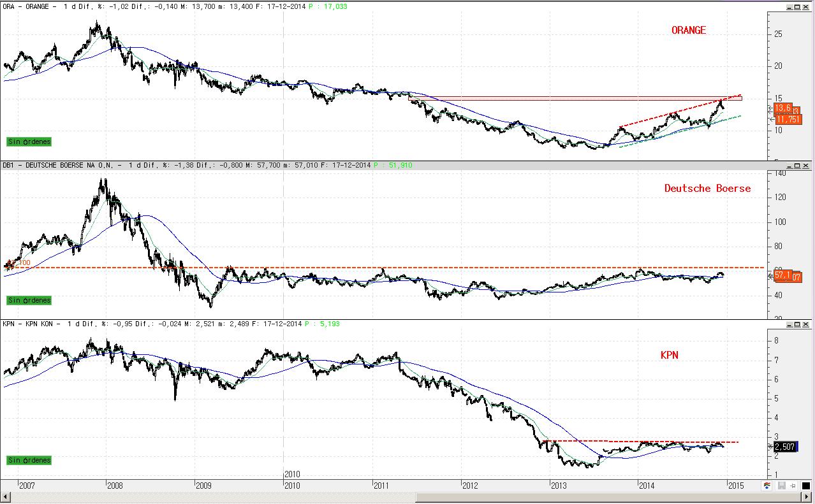Minimize the ORANGE chart panel

(789, 6)
